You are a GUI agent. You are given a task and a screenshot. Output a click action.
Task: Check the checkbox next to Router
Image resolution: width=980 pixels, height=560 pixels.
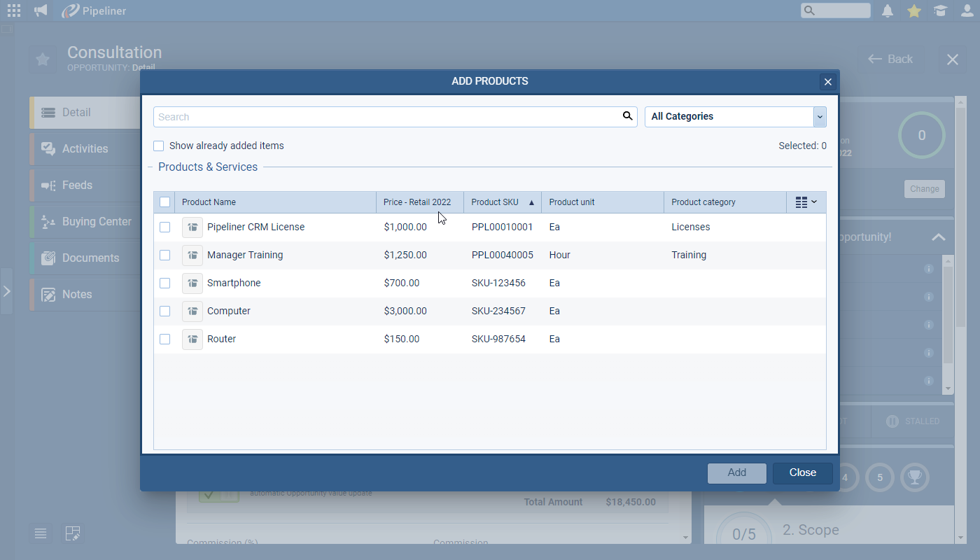pyautogui.click(x=164, y=339)
